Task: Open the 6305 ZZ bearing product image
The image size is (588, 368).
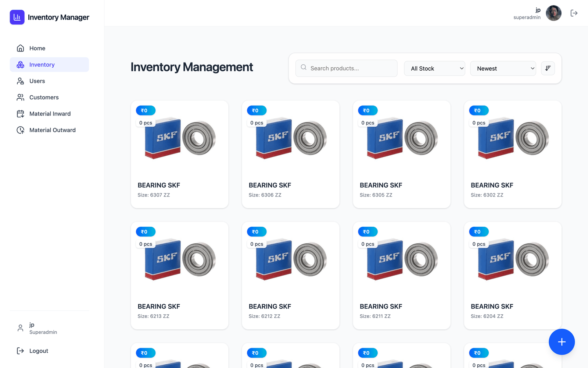Action: 402,138
